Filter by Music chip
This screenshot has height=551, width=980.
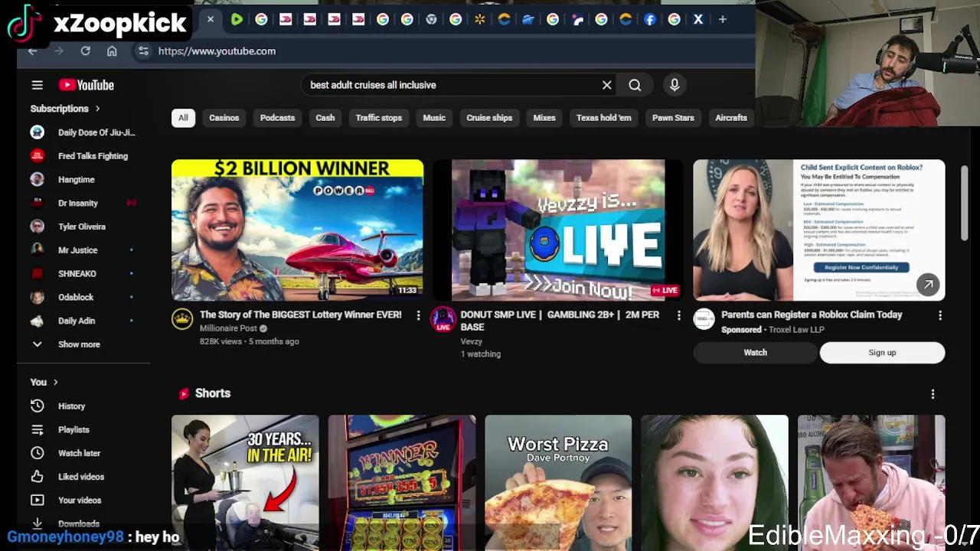pos(434,118)
